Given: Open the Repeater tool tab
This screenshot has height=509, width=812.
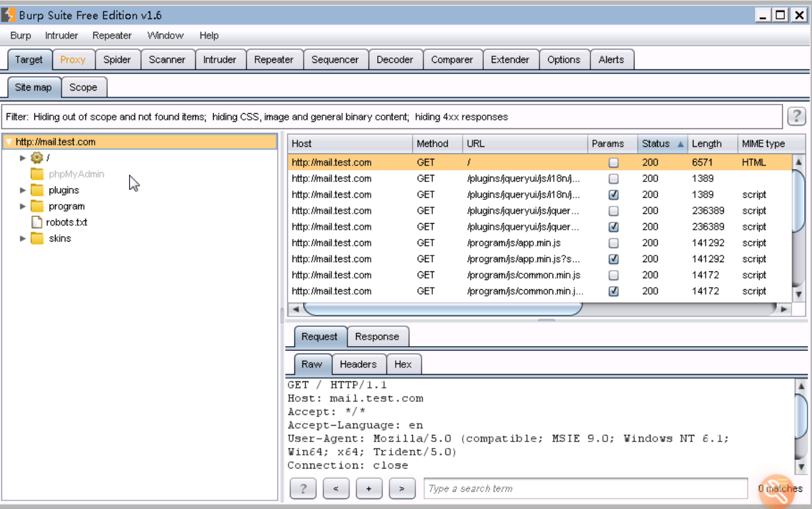Looking at the screenshot, I should tap(274, 60).
